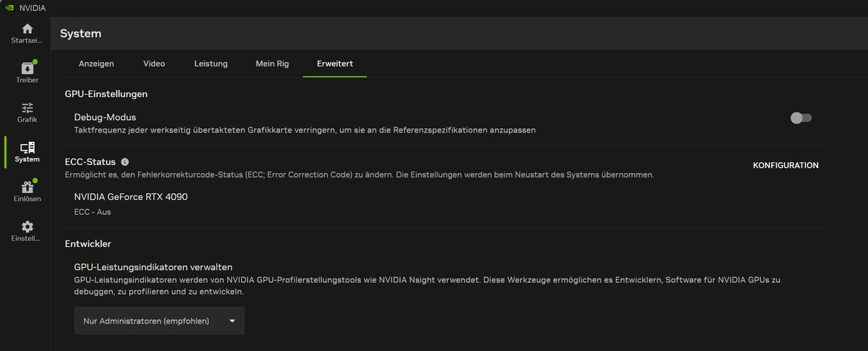The width and height of the screenshot is (868, 351).
Task: Switch to the Mein Rig tab
Action: coord(272,64)
